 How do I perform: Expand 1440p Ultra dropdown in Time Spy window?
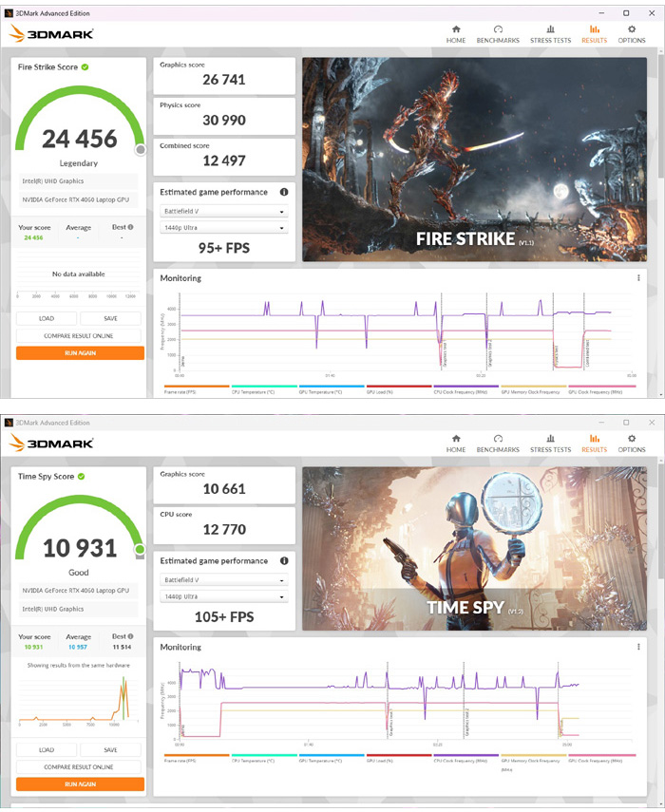[223, 596]
